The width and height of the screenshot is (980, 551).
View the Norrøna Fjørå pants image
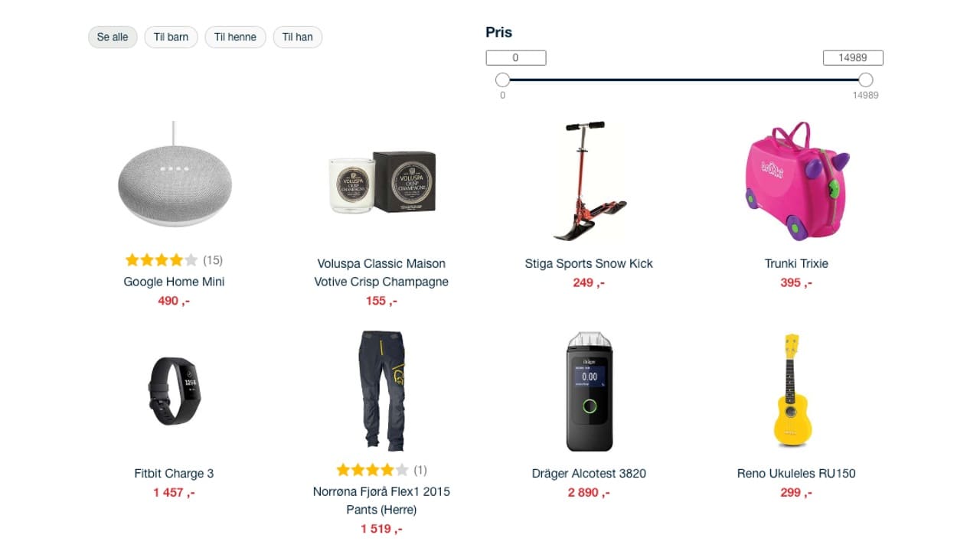click(381, 391)
